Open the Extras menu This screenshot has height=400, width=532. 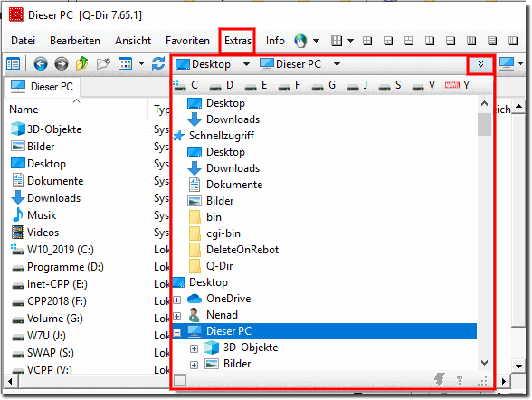[237, 41]
